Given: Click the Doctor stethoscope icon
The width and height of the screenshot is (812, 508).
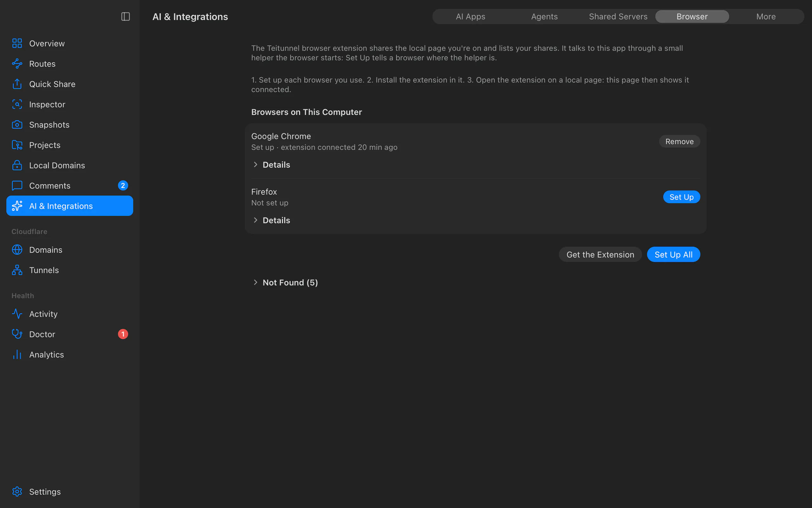Looking at the screenshot, I should pyautogui.click(x=17, y=334).
